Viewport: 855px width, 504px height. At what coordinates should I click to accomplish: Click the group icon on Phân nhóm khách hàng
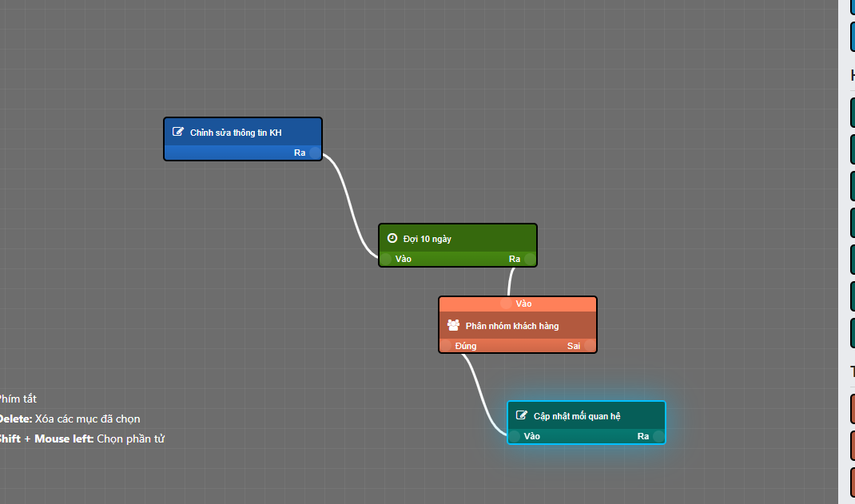coord(453,325)
